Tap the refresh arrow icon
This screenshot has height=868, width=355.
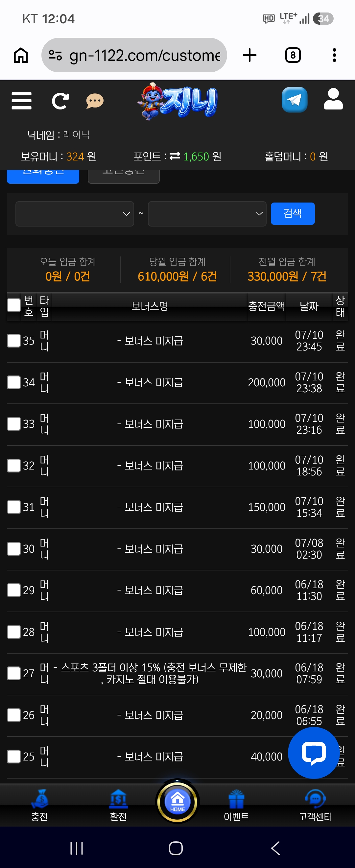point(60,101)
